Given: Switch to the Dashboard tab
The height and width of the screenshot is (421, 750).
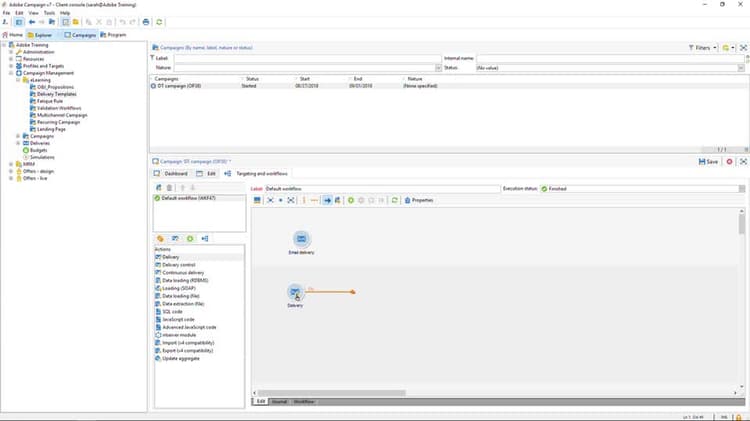Looking at the screenshot, I should 171,174.
